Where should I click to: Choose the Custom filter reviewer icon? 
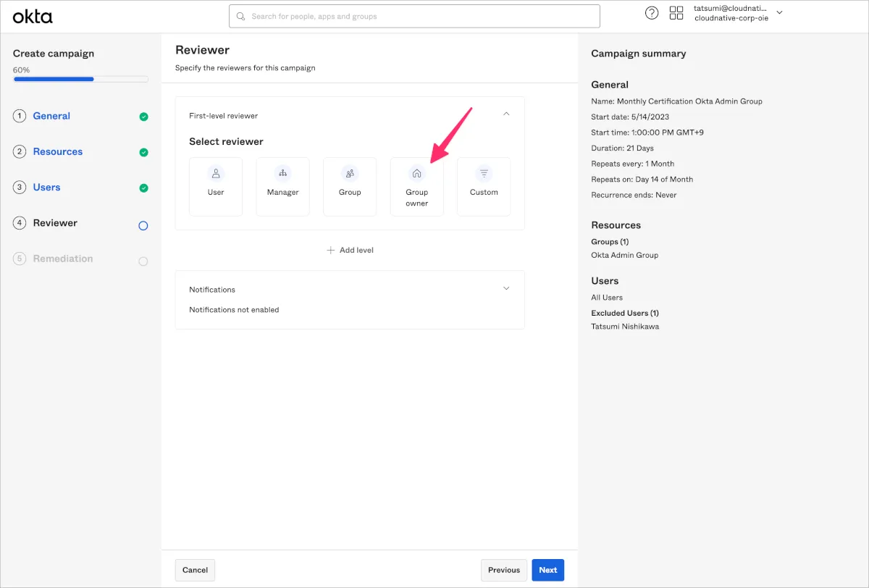pos(484,174)
